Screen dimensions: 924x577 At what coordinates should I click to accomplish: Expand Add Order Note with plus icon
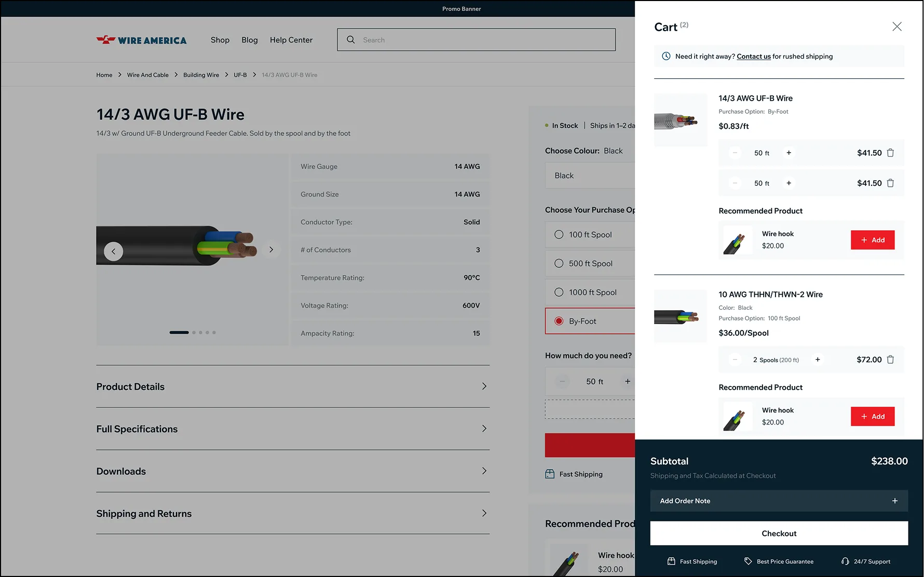click(x=895, y=501)
